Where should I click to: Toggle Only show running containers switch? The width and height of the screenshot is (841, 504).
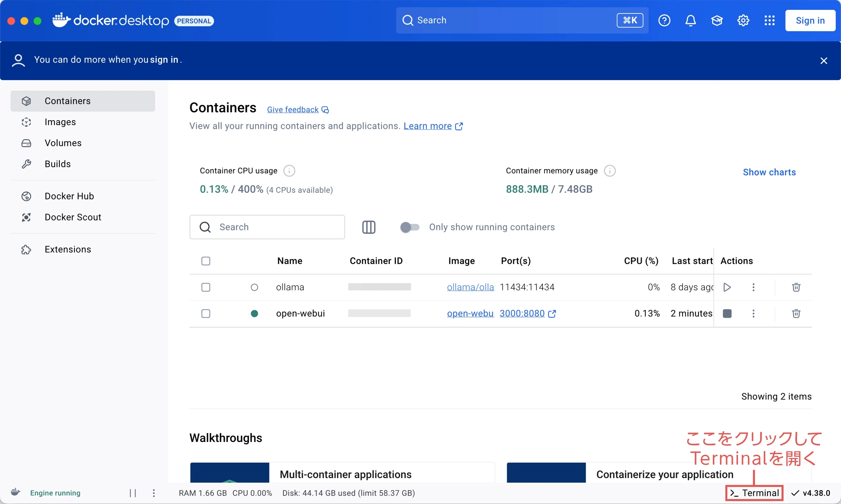tap(410, 227)
